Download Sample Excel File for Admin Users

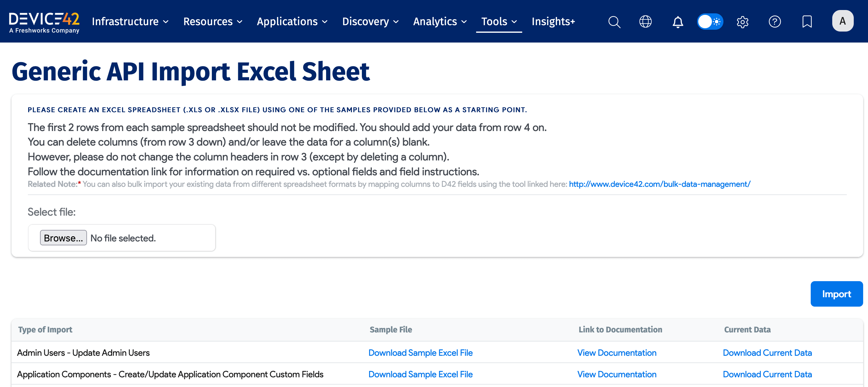420,353
